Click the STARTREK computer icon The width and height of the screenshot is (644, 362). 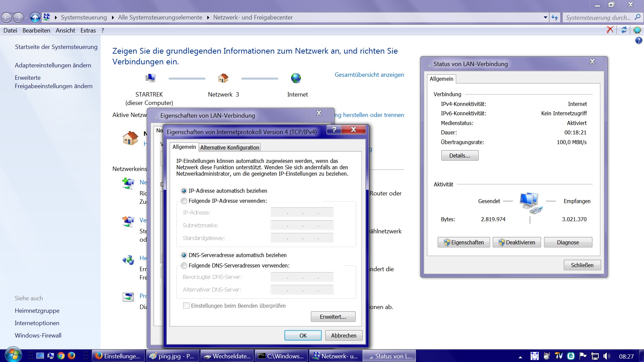[x=150, y=78]
